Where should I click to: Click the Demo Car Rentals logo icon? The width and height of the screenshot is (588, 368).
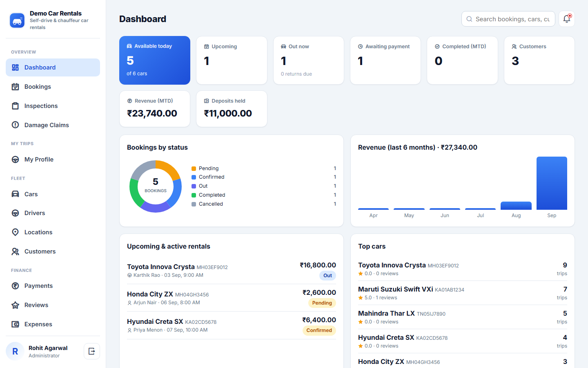17,20
